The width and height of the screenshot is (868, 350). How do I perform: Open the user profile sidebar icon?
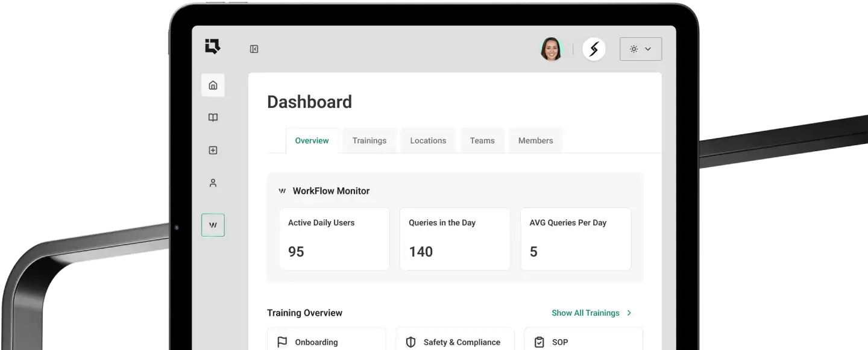pyautogui.click(x=213, y=183)
